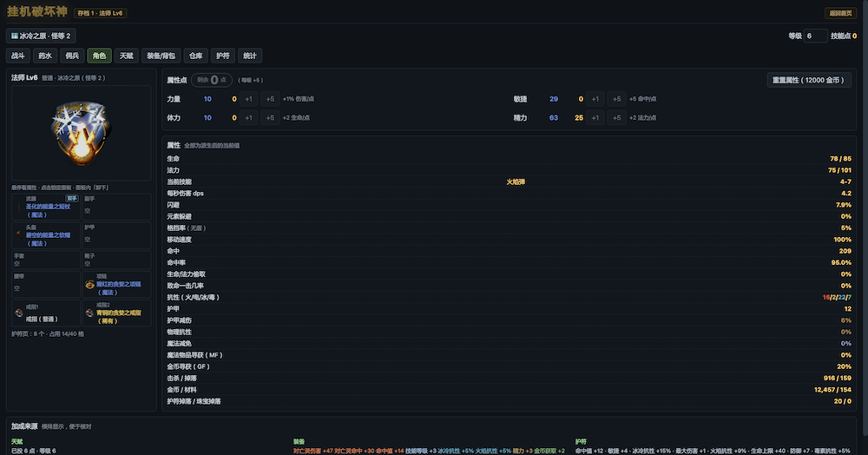Image resolution: width=868 pixels, height=455 pixels.
Task: Open the 天赋 tab
Action: point(127,56)
